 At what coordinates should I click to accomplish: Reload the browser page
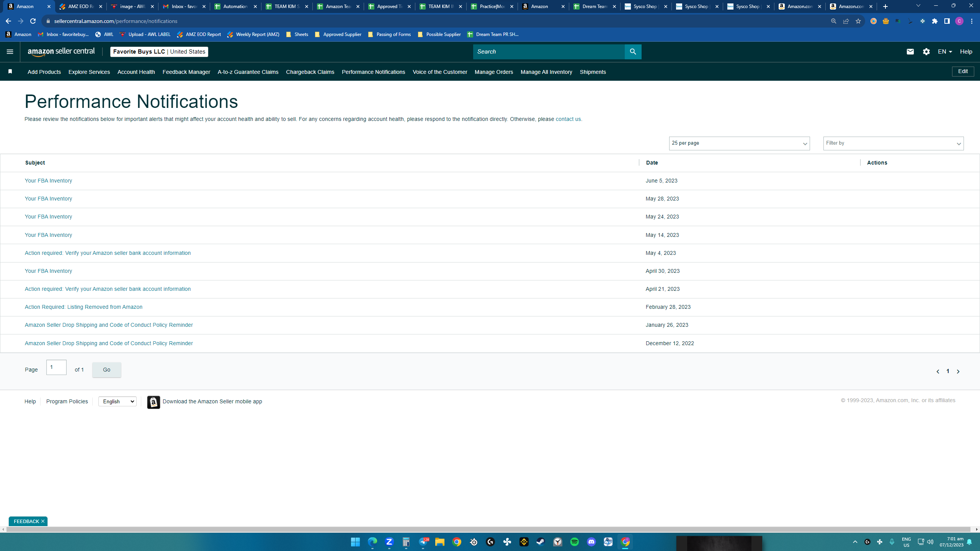(33, 21)
